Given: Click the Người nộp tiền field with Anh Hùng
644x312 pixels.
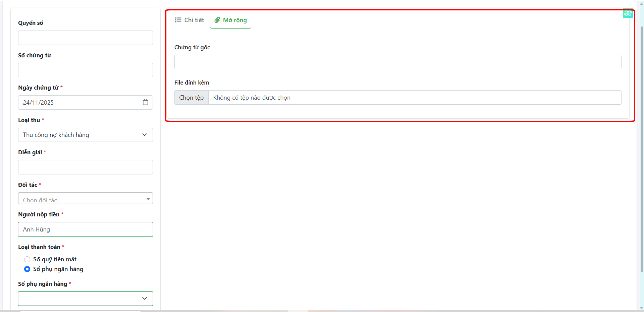Looking at the screenshot, I should (85, 229).
